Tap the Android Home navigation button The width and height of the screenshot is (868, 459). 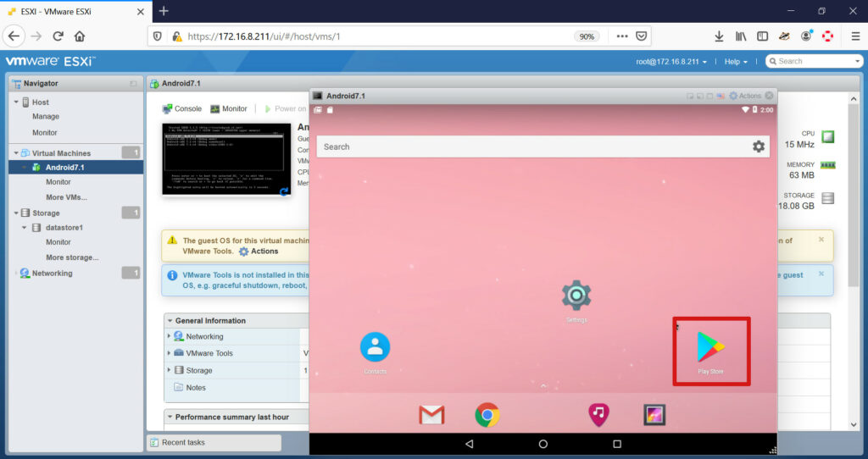(x=543, y=444)
